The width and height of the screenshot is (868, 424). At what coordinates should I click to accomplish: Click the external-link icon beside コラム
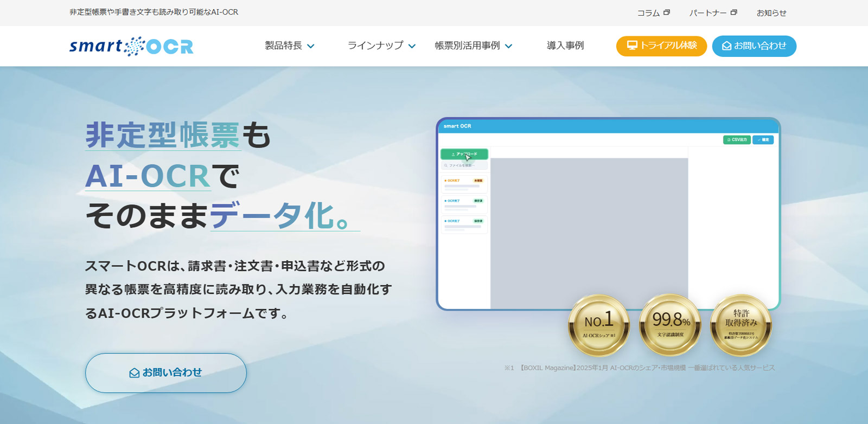[x=667, y=12]
